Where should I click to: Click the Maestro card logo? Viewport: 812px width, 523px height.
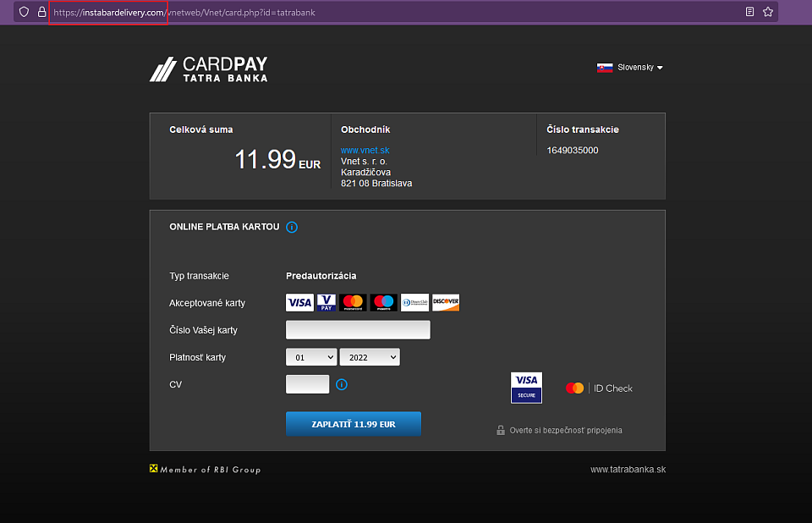(x=384, y=303)
